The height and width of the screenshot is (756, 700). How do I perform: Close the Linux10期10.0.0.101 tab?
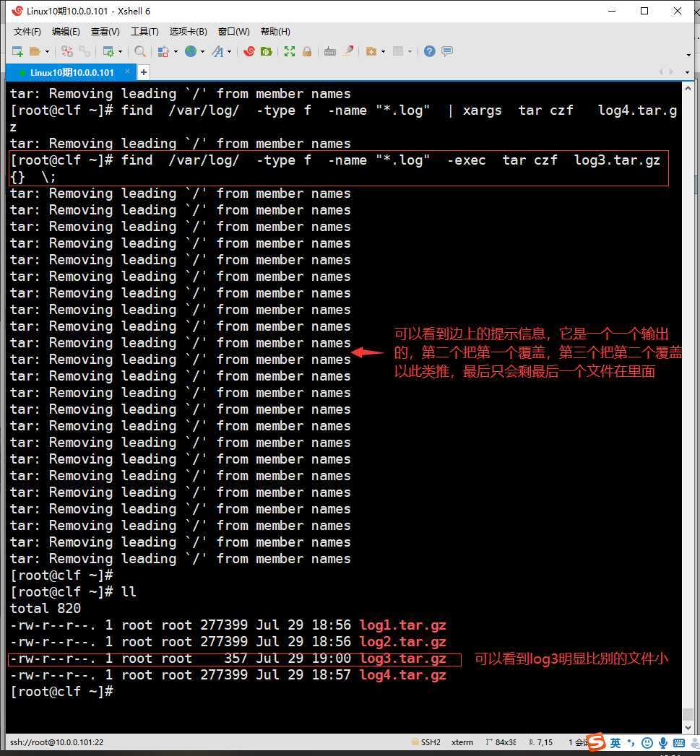coord(127,71)
